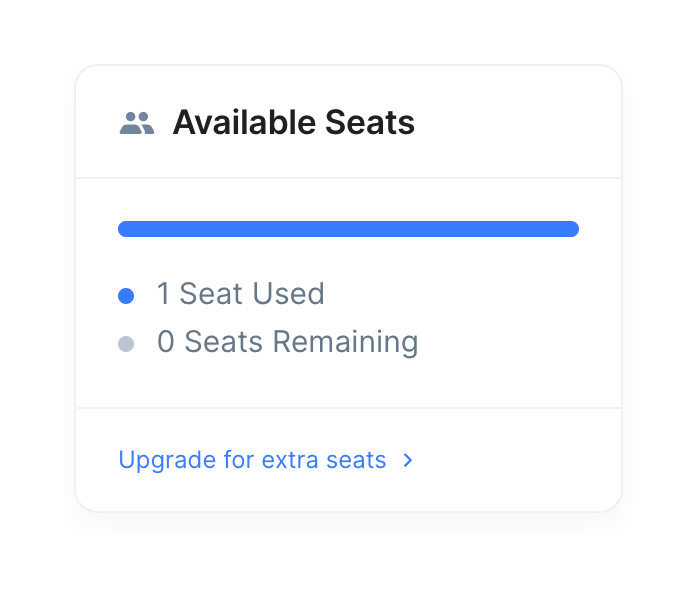Click the middle of the seat usage bar
The image size is (697, 599).
point(348,229)
